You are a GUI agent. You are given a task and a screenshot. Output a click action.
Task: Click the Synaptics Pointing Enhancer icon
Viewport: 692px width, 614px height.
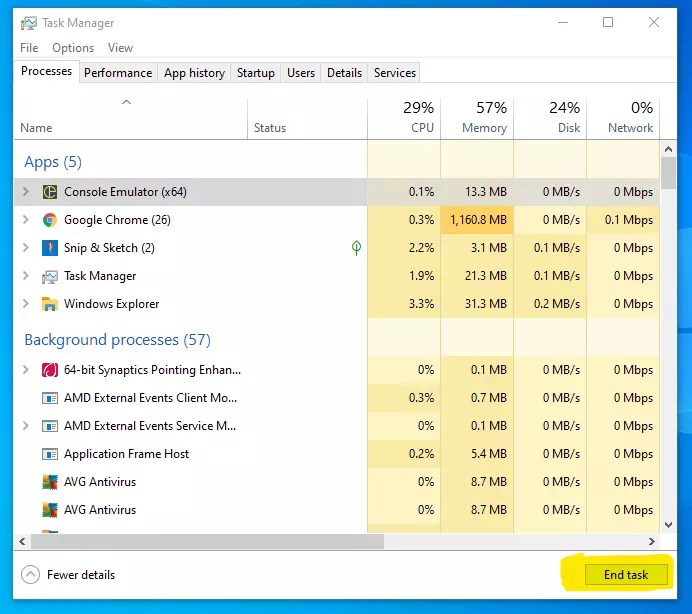pos(50,370)
